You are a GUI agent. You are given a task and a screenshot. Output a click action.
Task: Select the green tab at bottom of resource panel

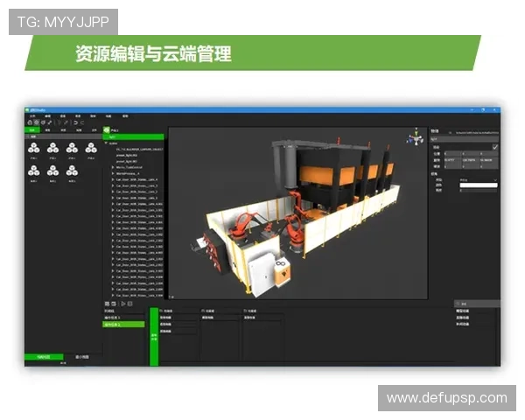tap(44, 357)
